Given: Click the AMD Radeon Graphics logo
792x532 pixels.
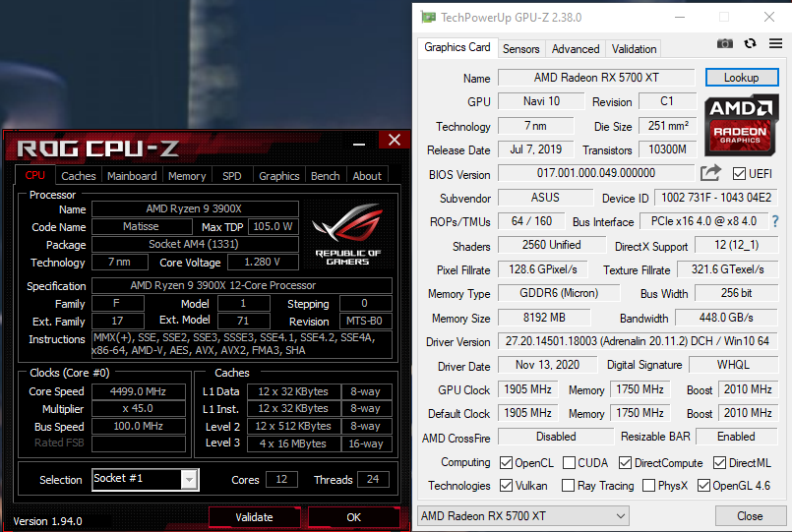Looking at the screenshot, I should [741, 124].
